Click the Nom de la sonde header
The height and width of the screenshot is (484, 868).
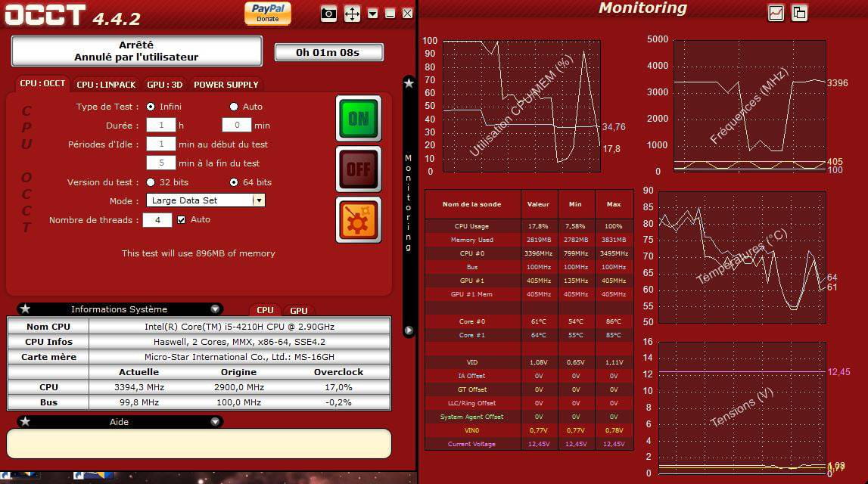tap(471, 204)
